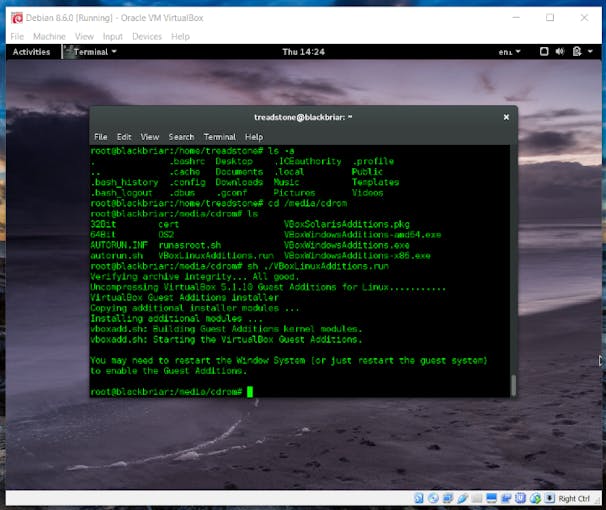Maximize the VirtualBox window

(550, 17)
